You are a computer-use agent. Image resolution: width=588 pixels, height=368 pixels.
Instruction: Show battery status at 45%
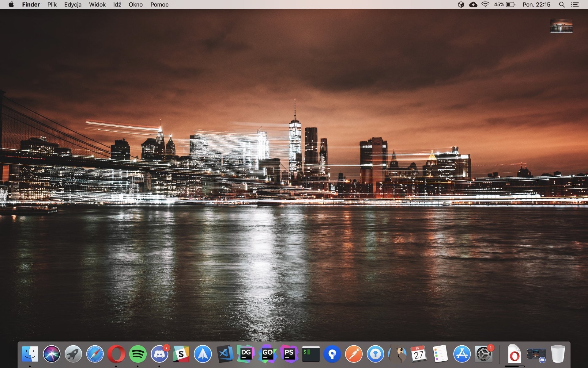click(x=505, y=5)
